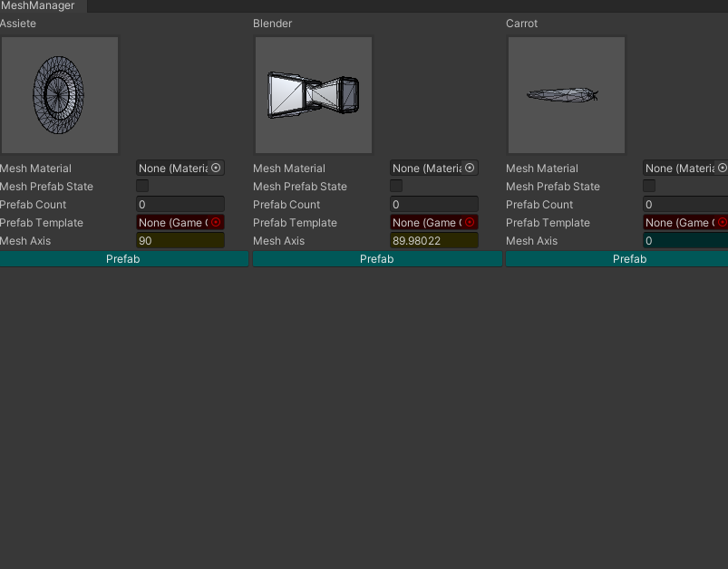Enable Mesh Prefab State for Carrot
728x569 pixels.
pyautogui.click(x=649, y=186)
